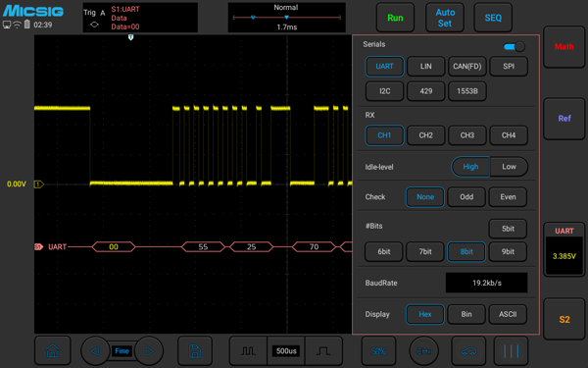Expand timebase with single-pulse icon
Image resolution: width=588 pixels, height=368 pixels.
coord(323,351)
